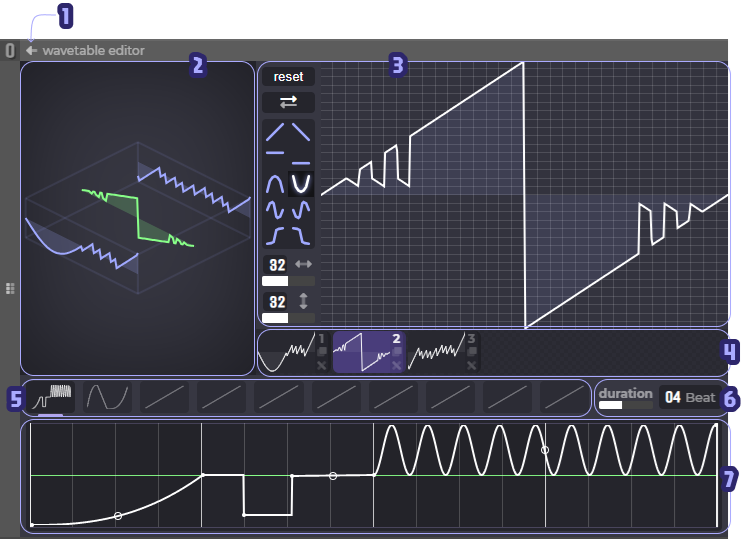Click the back arrow beside wavetable editor
The width and height of the screenshot is (741, 539).
coord(32,50)
